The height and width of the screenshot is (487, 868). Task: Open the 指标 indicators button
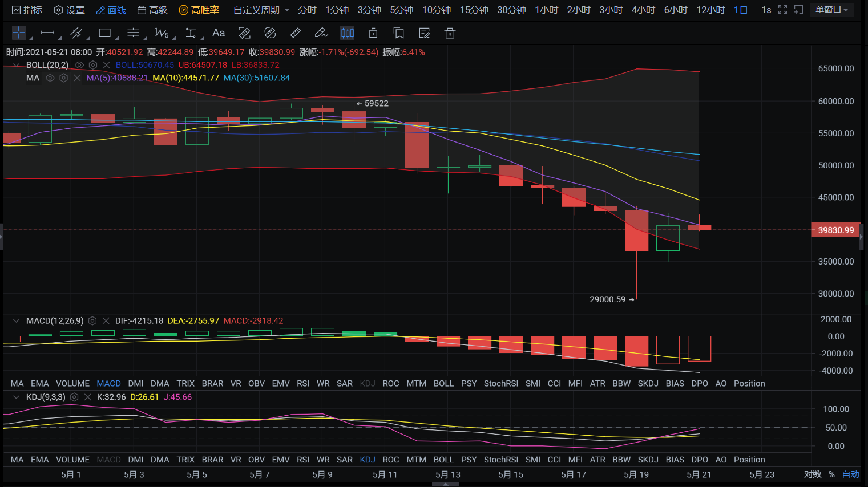pyautogui.click(x=27, y=10)
